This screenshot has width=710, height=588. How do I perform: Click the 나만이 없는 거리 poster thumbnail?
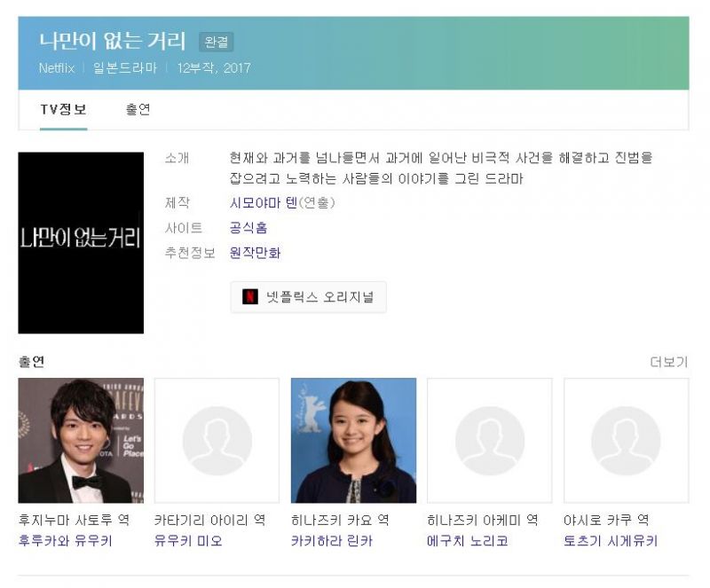(x=81, y=242)
